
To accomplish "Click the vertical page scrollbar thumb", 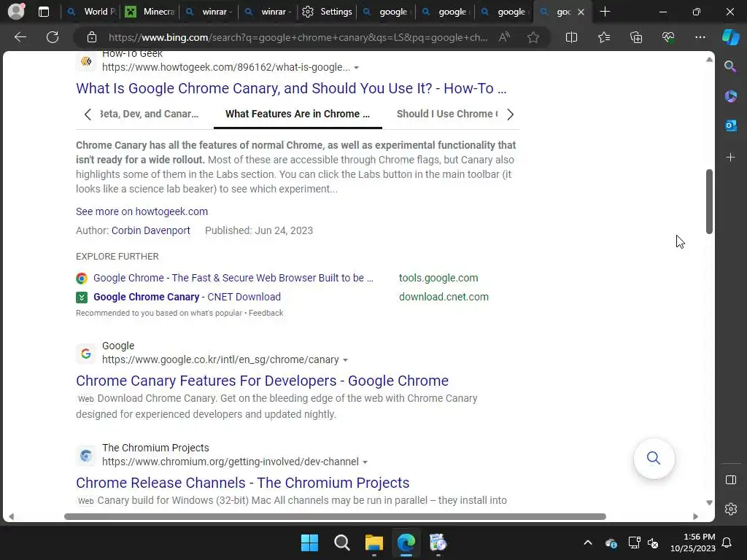I will (709, 201).
